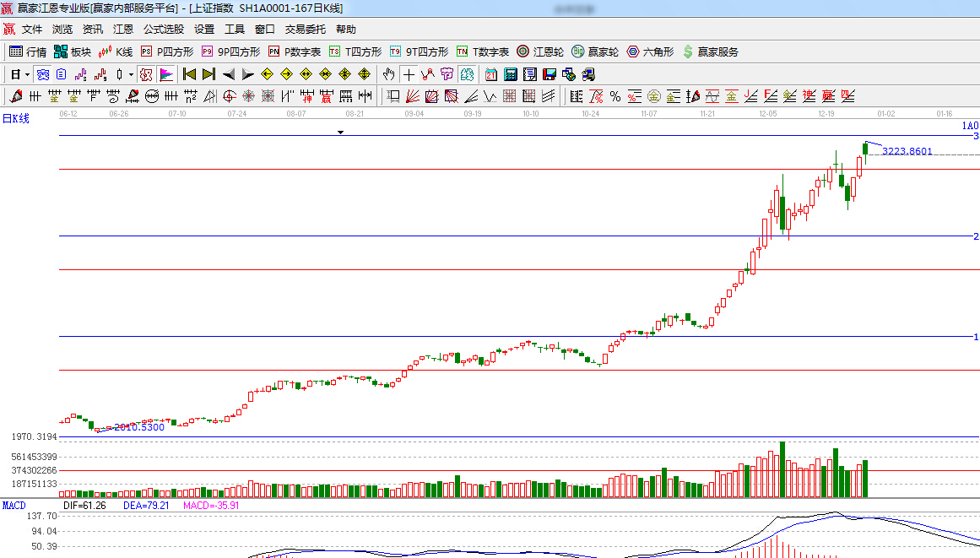Toggle the crosshair cursor button
The image size is (980, 558).
[x=409, y=74]
